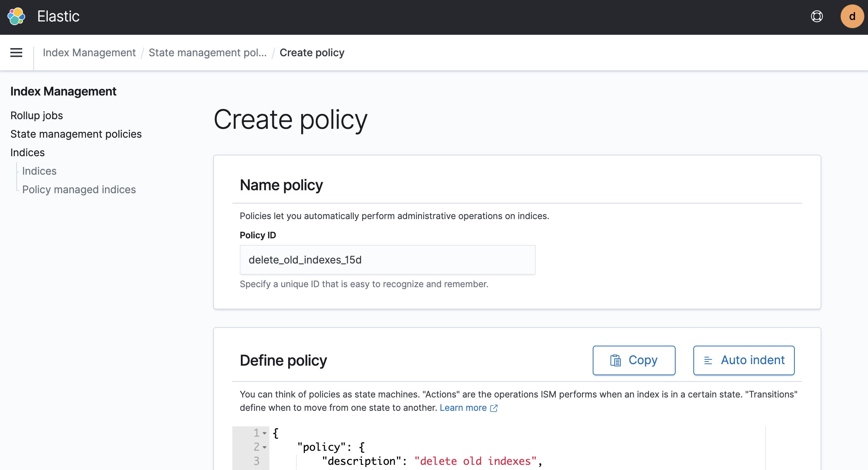Viewport: 868px width, 470px height.
Task: Focus the Policy ID input field
Action: (387, 260)
